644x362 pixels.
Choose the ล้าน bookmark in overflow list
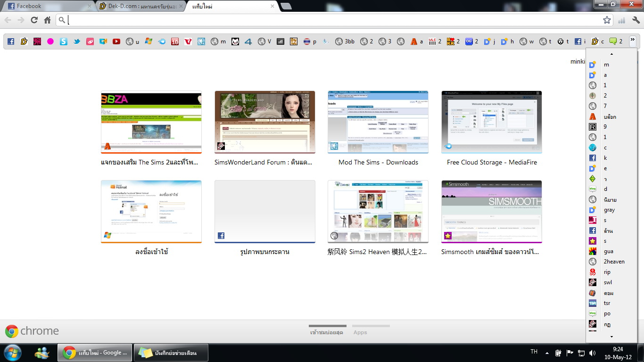pos(611,230)
